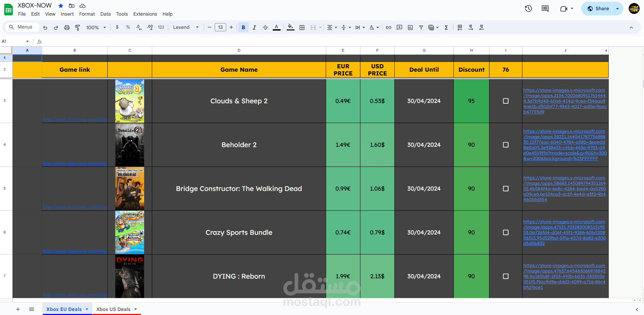The image size is (644, 315).
Task: Activate the paint format tool
Action: [x=77, y=28]
